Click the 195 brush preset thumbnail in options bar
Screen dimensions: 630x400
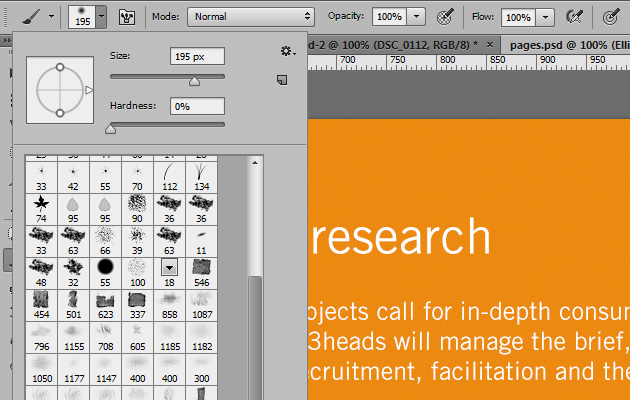(x=82, y=16)
